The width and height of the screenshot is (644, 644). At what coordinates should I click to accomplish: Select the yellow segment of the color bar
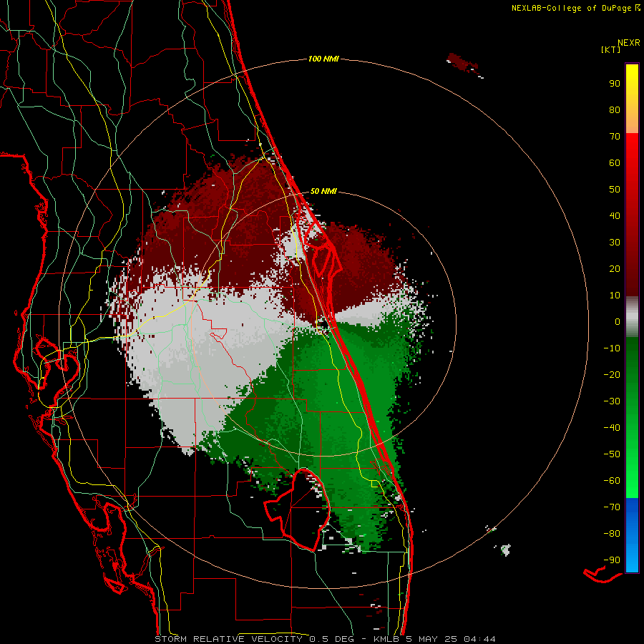click(632, 99)
